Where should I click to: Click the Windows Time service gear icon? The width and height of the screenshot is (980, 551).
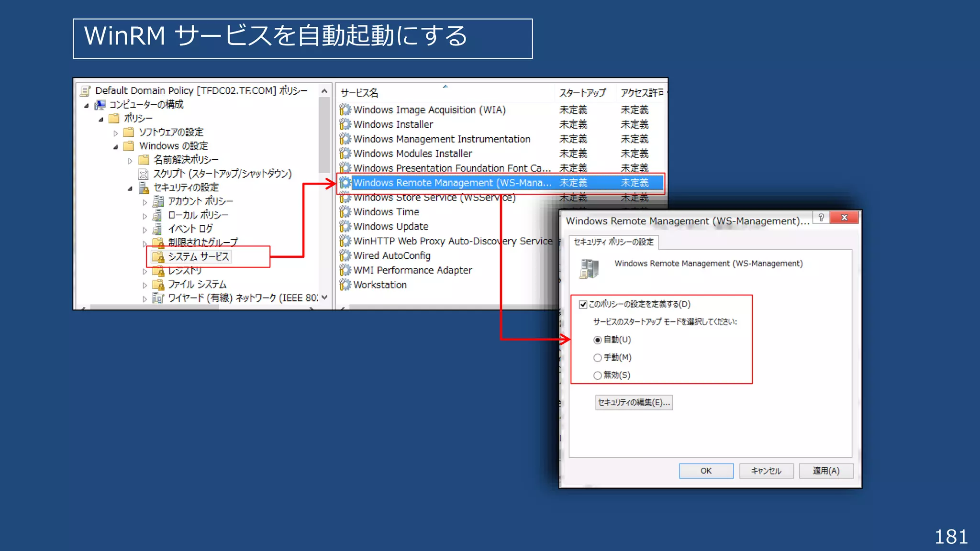(345, 212)
